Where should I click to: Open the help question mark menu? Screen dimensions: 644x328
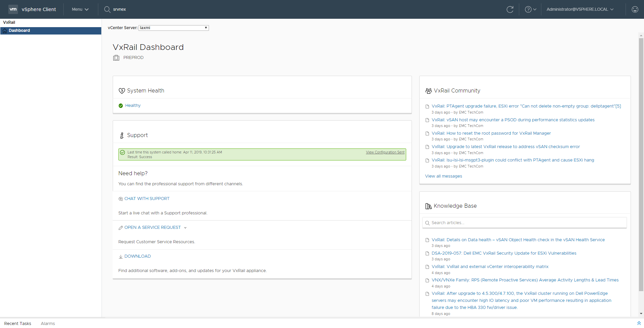530,9
